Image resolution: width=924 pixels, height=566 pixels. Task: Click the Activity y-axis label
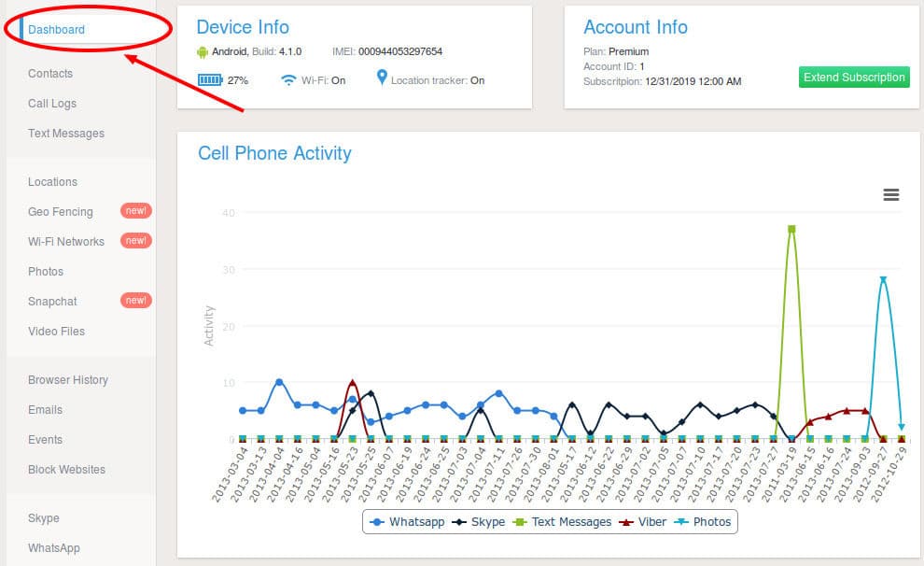click(x=209, y=325)
